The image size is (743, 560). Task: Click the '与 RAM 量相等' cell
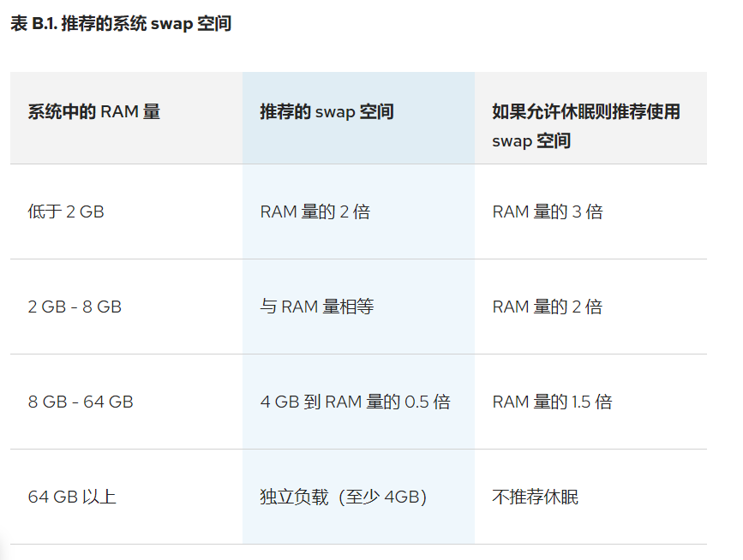[316, 307]
